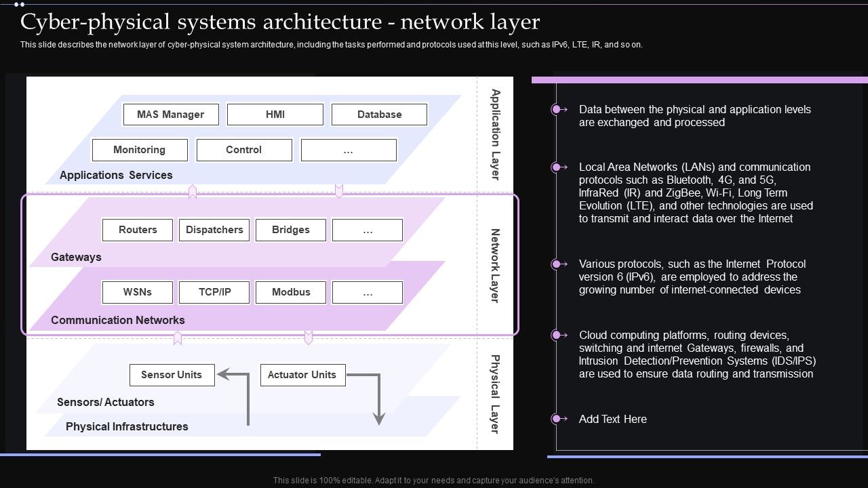The image size is (868, 488).
Task: Select the Actuator Units box
Action: [302, 375]
